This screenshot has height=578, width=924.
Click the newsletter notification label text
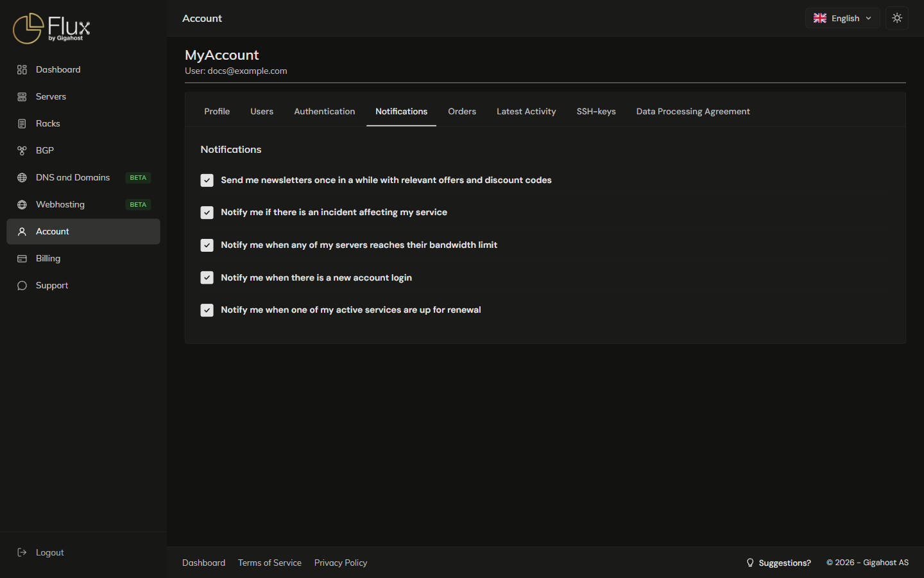[386, 180]
